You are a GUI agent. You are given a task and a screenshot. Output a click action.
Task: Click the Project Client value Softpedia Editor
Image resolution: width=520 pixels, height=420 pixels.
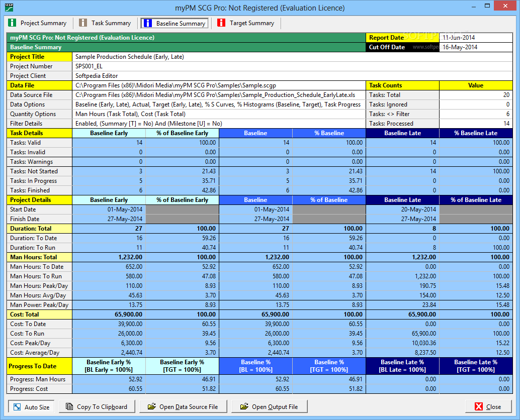[292, 76]
